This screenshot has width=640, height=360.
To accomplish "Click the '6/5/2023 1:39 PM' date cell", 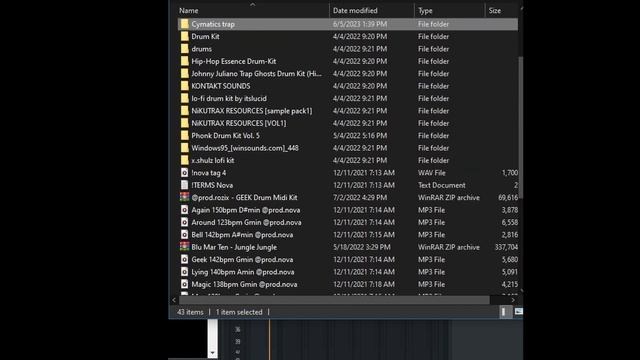I will 360,24.
